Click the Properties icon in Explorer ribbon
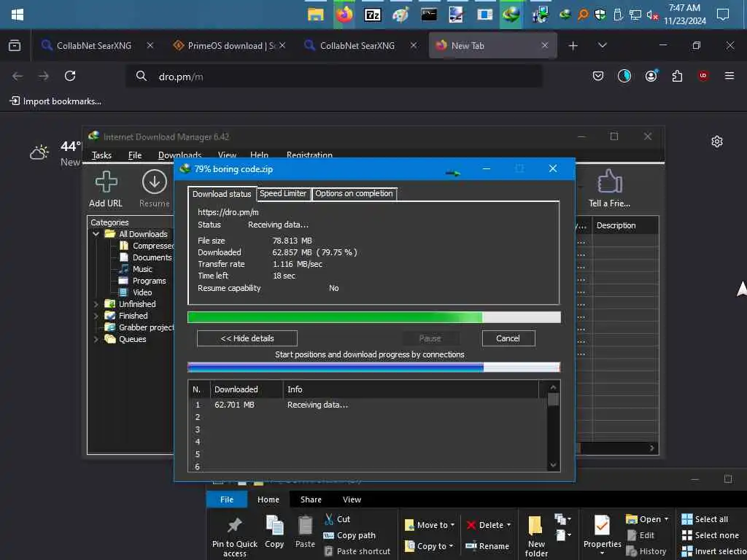This screenshot has width=747, height=560. [x=602, y=525]
